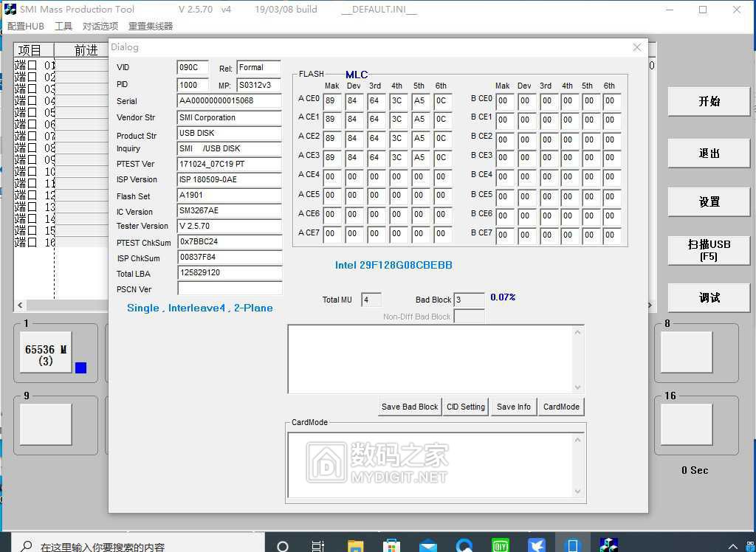The height and width of the screenshot is (552, 756).
Task: Click the Rel field Formal
Action: pyautogui.click(x=259, y=67)
